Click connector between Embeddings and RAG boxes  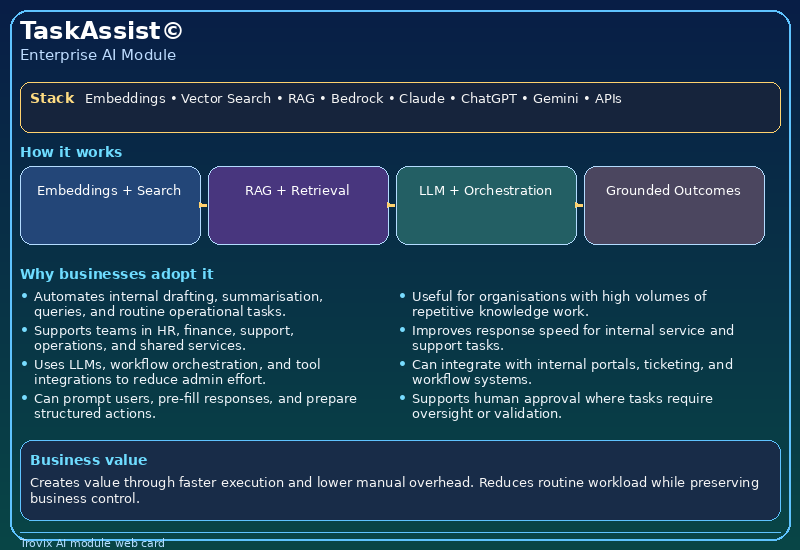[204, 205]
